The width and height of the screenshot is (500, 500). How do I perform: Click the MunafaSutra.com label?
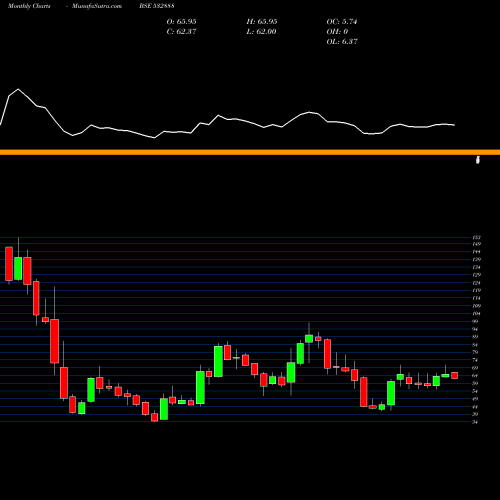[x=97, y=6]
